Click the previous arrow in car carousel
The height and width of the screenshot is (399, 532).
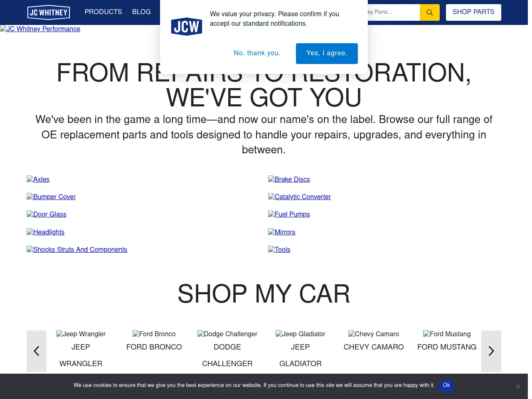pos(37,351)
